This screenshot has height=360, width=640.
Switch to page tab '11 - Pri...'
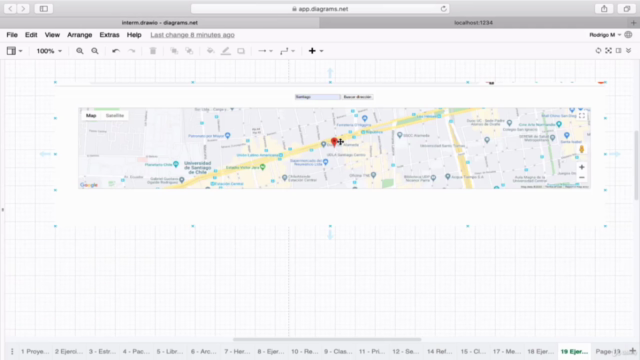[x=371, y=351]
